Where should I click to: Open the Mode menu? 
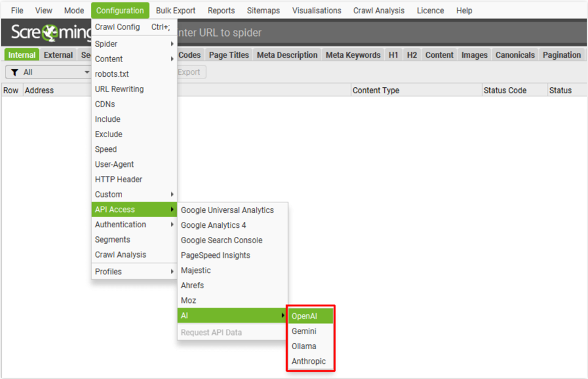coord(74,10)
